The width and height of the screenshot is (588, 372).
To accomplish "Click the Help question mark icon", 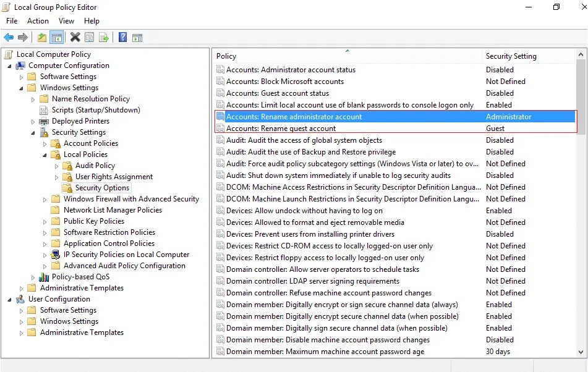I will coord(122,37).
